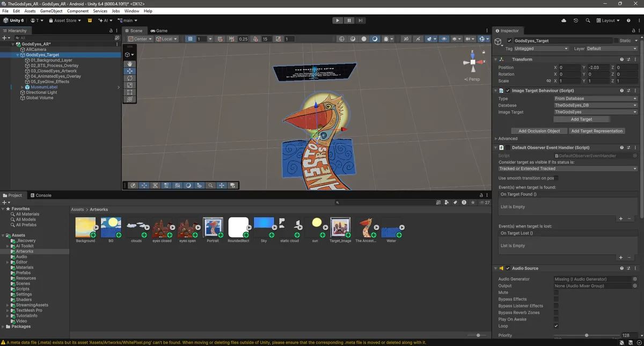Open the Assets menu

click(30, 11)
